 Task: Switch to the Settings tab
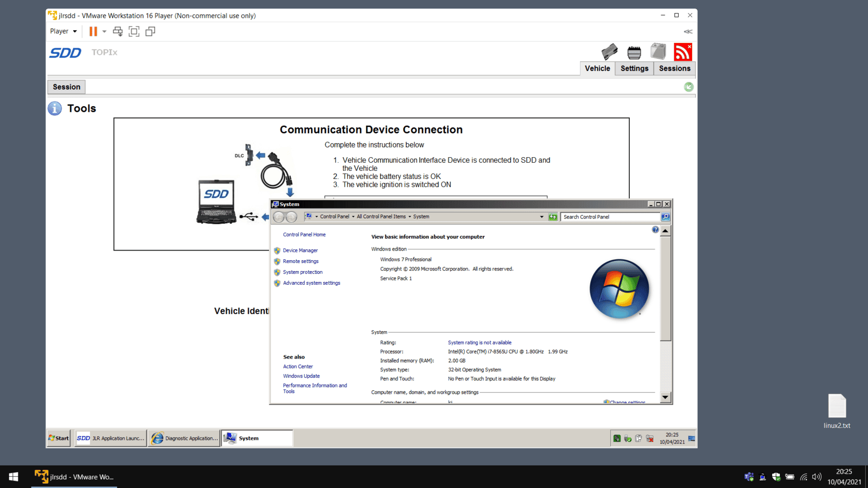coord(634,68)
